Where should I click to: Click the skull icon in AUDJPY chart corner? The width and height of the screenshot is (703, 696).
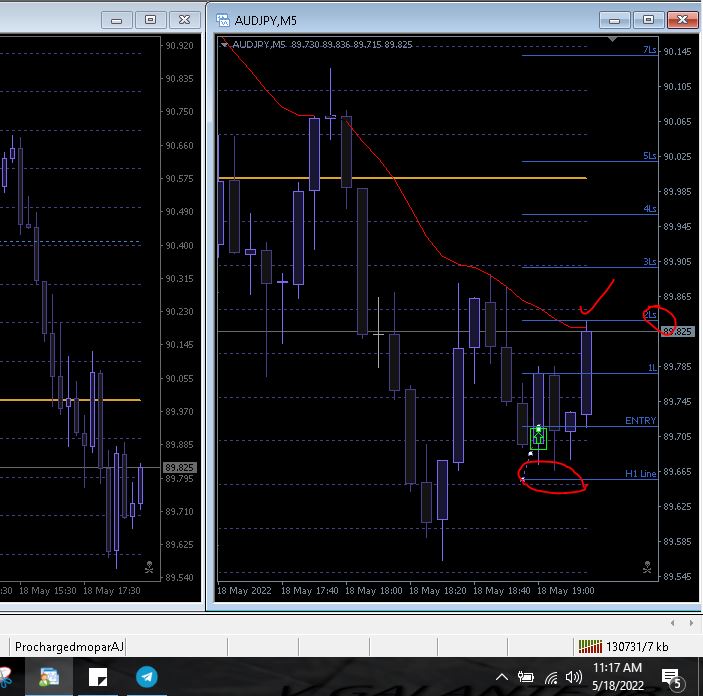(x=647, y=567)
